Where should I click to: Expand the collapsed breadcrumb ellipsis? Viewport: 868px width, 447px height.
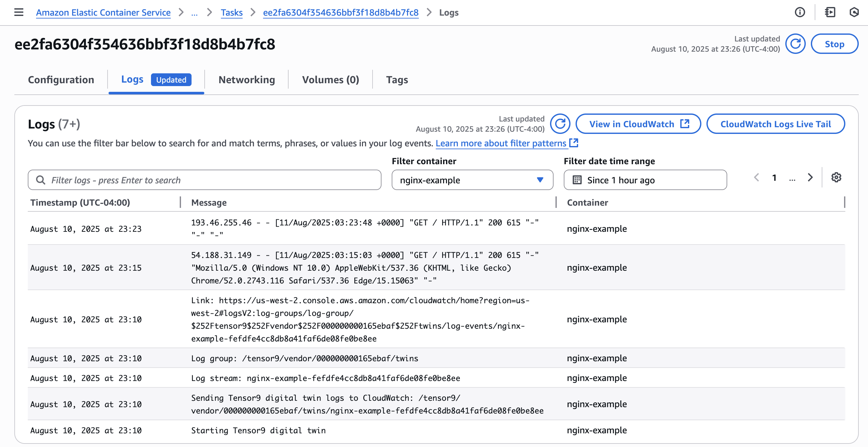(x=194, y=13)
